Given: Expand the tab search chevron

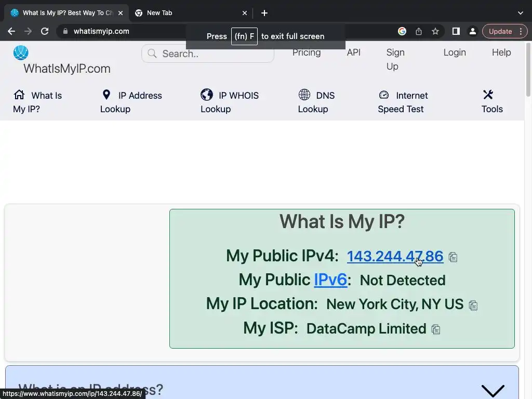Looking at the screenshot, I should (521, 13).
